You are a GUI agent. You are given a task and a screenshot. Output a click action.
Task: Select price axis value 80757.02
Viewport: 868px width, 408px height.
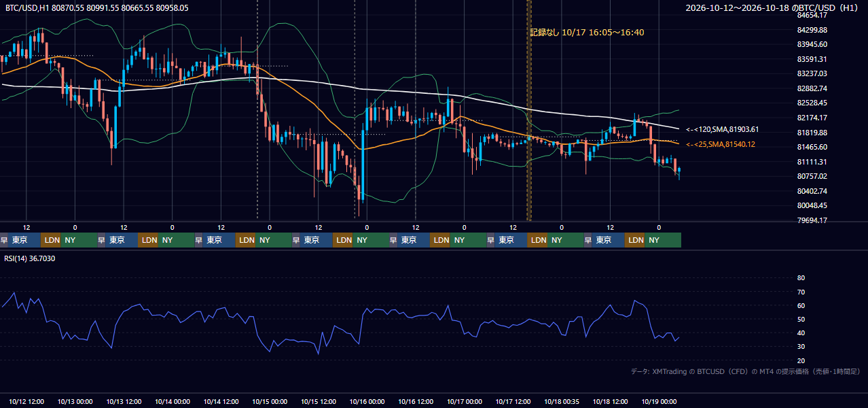812,176
